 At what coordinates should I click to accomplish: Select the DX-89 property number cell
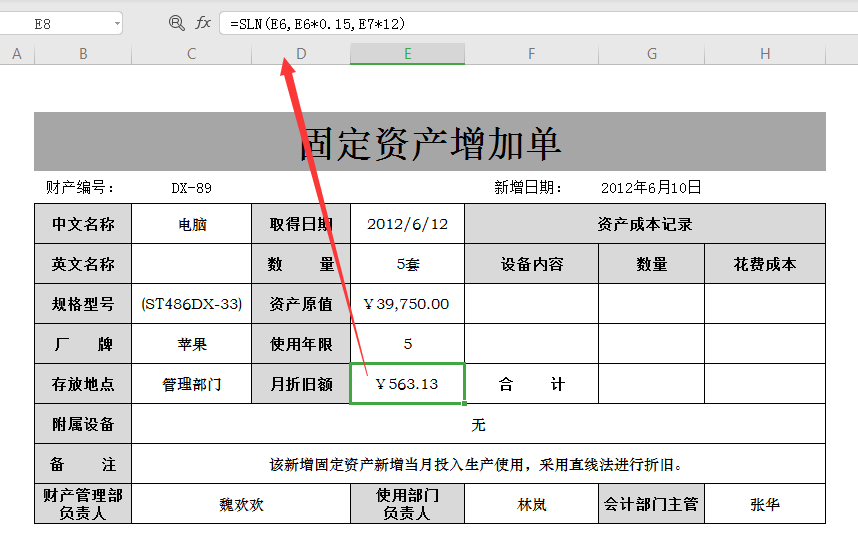click(192, 188)
